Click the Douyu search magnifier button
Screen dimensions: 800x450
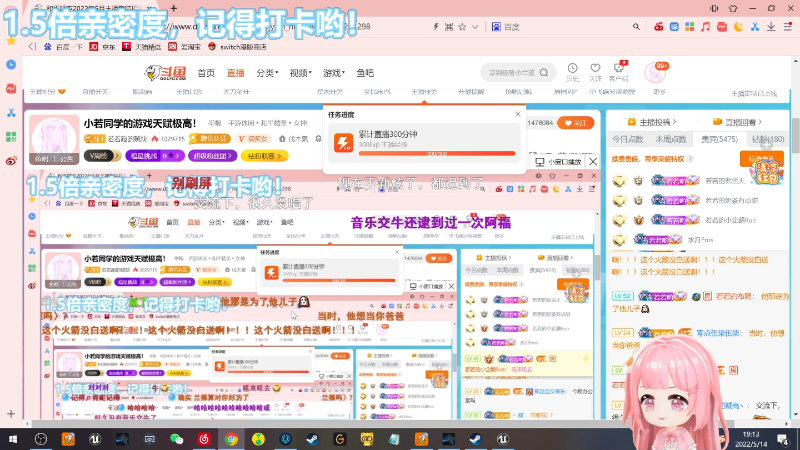pos(544,72)
